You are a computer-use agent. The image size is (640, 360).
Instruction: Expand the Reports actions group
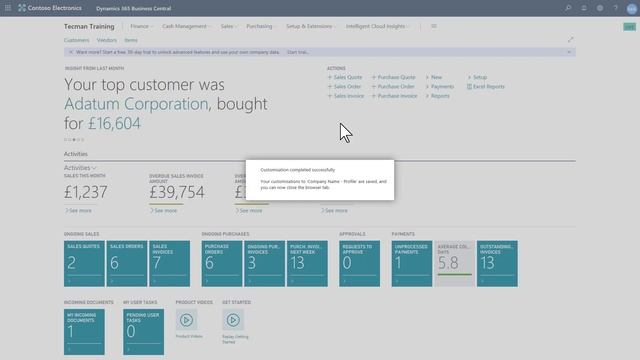tap(437, 96)
